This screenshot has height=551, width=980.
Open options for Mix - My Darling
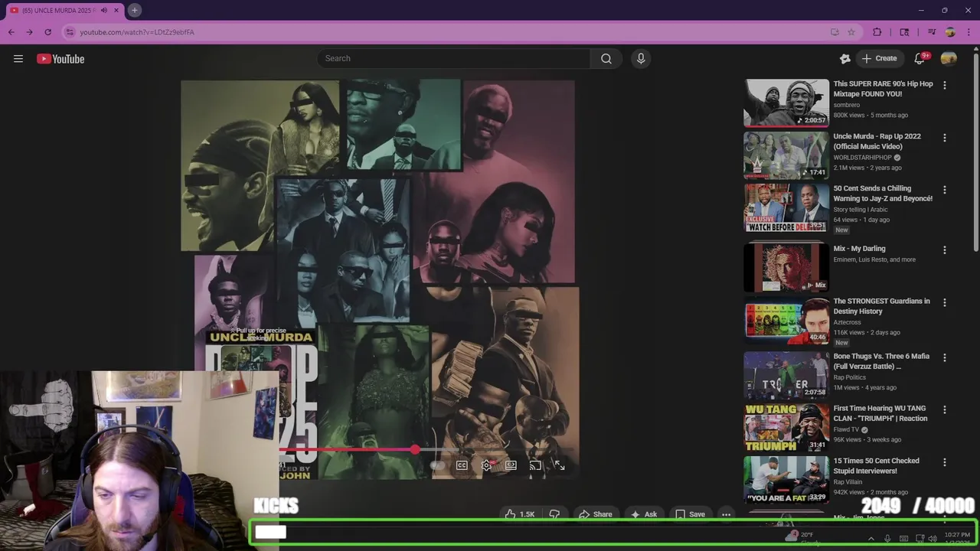[944, 249]
